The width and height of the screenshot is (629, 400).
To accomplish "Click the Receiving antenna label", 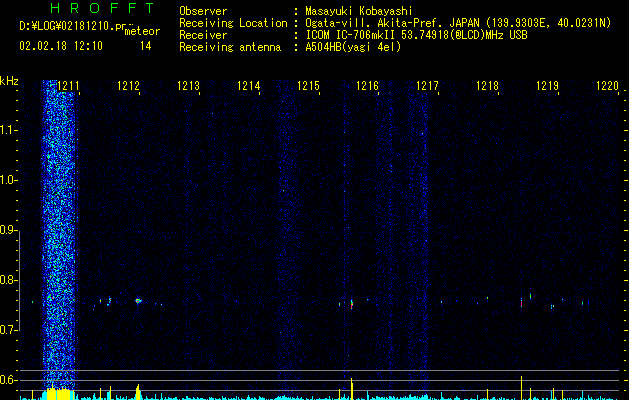I will click(x=230, y=47).
